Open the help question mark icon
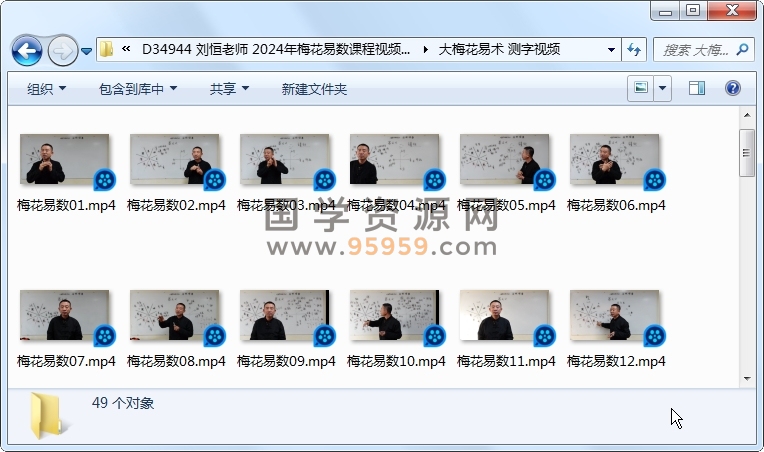This screenshot has width=764, height=452. [x=732, y=89]
